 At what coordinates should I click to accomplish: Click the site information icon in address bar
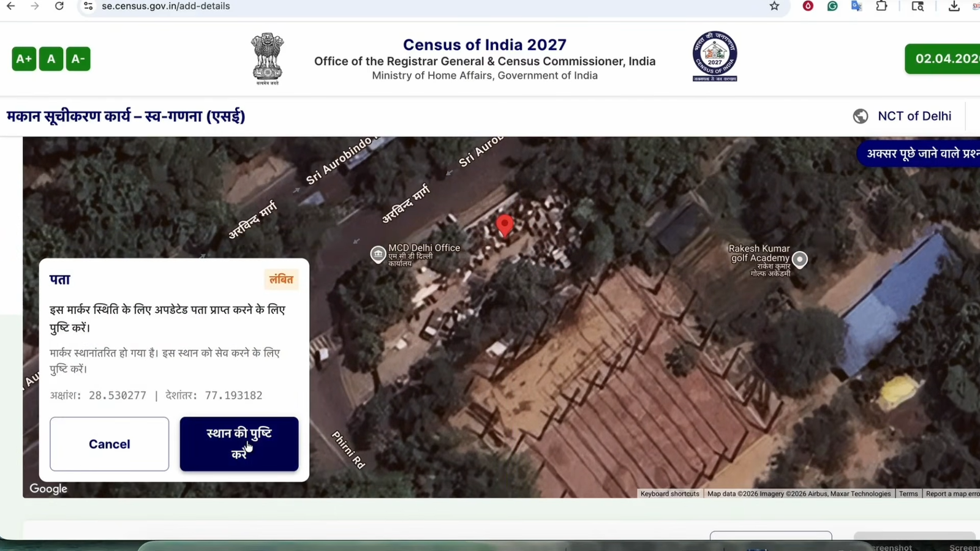click(88, 6)
